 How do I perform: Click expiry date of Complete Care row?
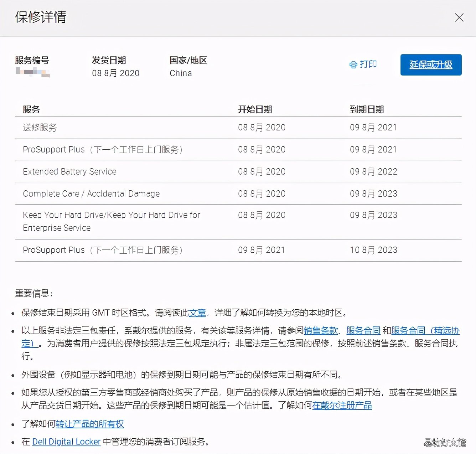[373, 194]
